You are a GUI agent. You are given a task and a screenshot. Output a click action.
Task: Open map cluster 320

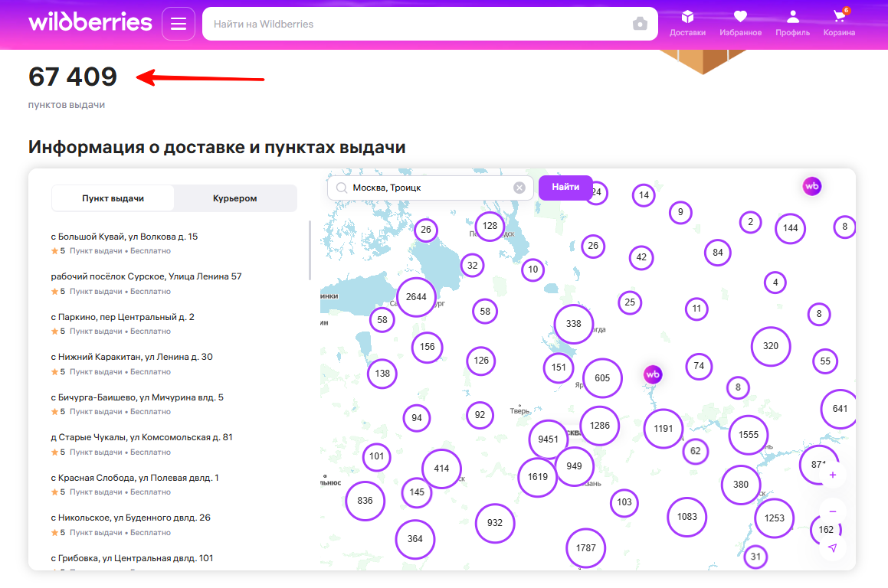(771, 346)
